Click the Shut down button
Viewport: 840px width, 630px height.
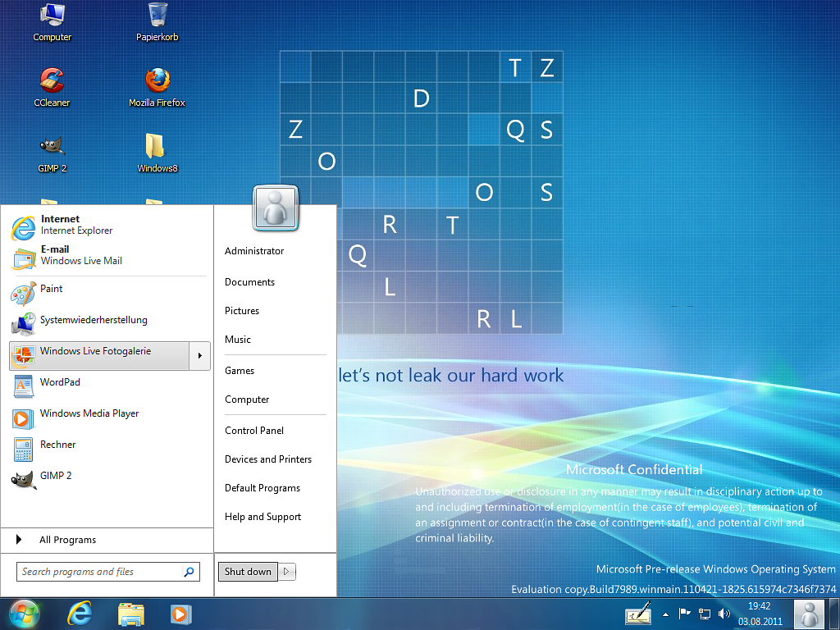click(x=247, y=571)
